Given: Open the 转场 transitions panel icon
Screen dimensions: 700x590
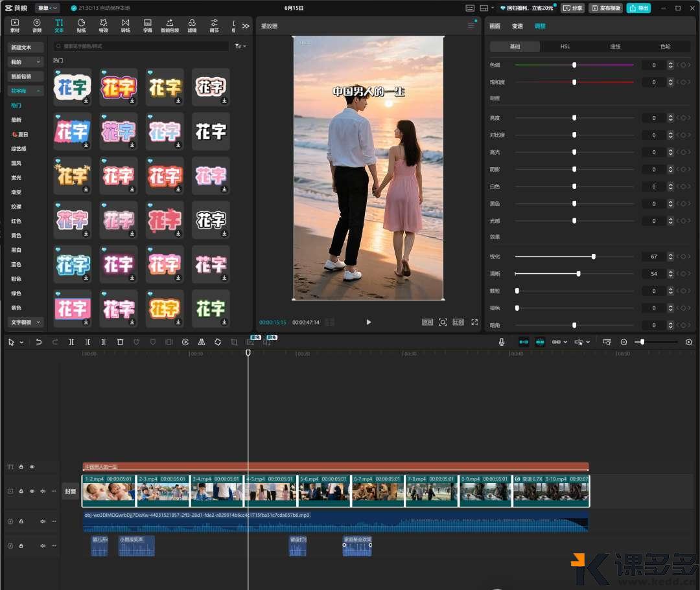Looking at the screenshot, I should pos(126,25).
